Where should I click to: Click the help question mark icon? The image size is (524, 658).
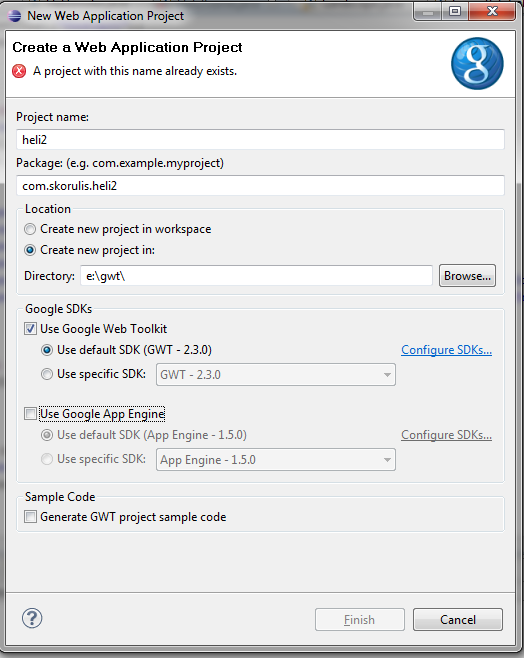click(32, 619)
